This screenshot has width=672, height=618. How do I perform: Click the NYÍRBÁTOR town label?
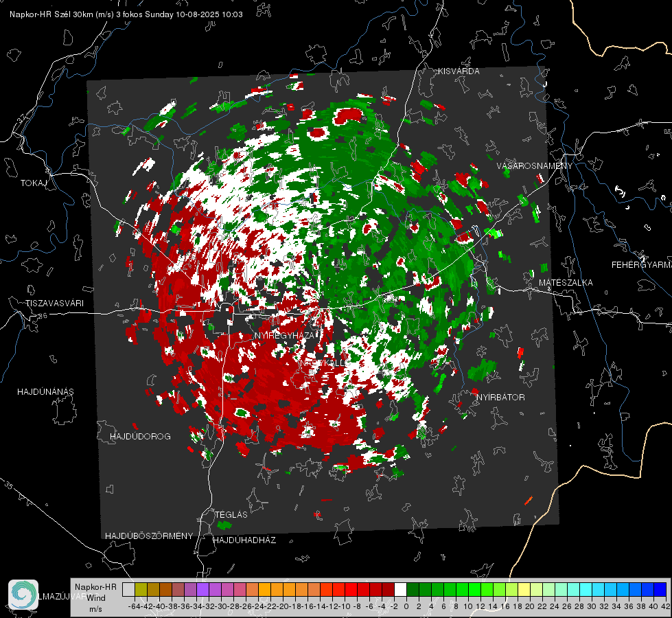(500, 397)
